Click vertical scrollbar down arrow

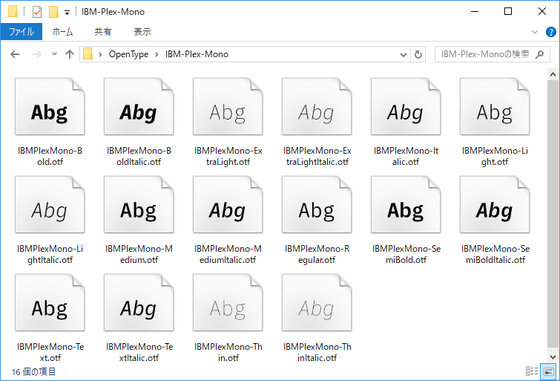point(552,357)
